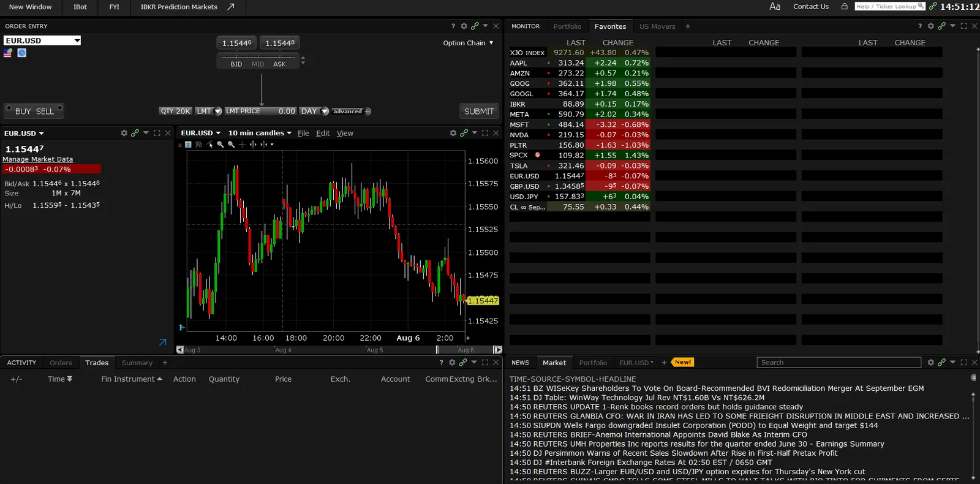Click chart zoom-out magnifier icon
The width and height of the screenshot is (980, 484).
click(231, 145)
